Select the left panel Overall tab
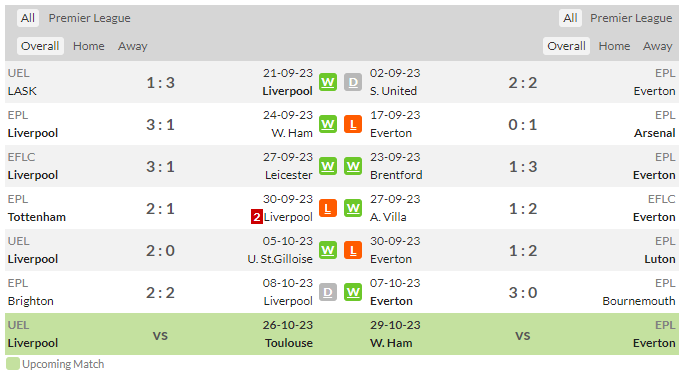 (40, 46)
